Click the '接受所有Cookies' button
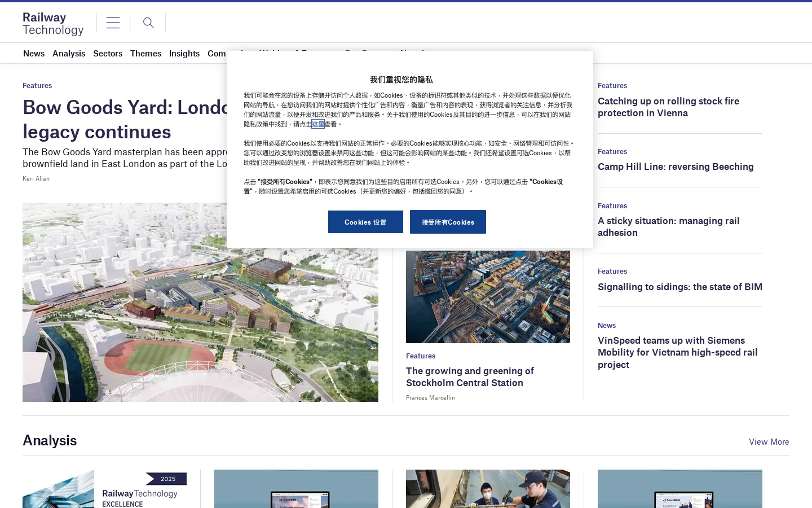812x508 pixels. pyautogui.click(x=448, y=222)
